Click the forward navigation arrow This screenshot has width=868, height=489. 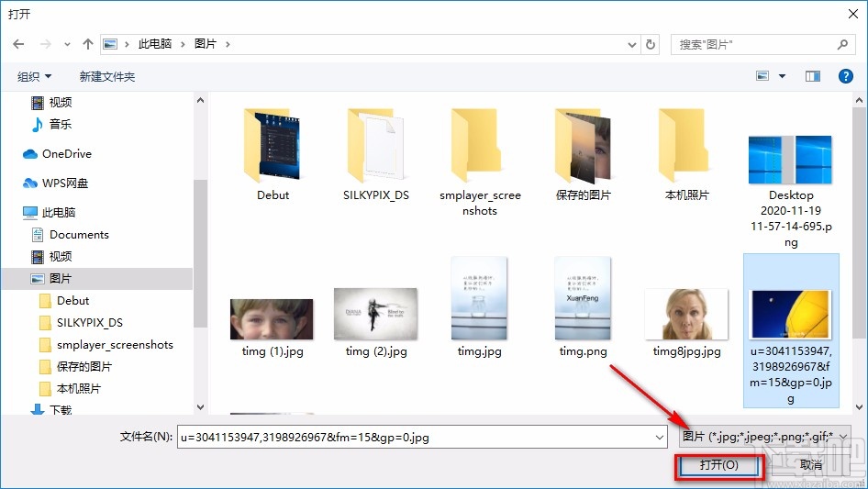(45, 44)
